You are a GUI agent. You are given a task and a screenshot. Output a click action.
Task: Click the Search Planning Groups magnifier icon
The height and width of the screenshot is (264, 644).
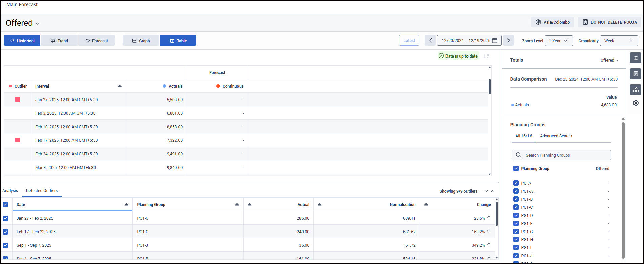tap(518, 155)
